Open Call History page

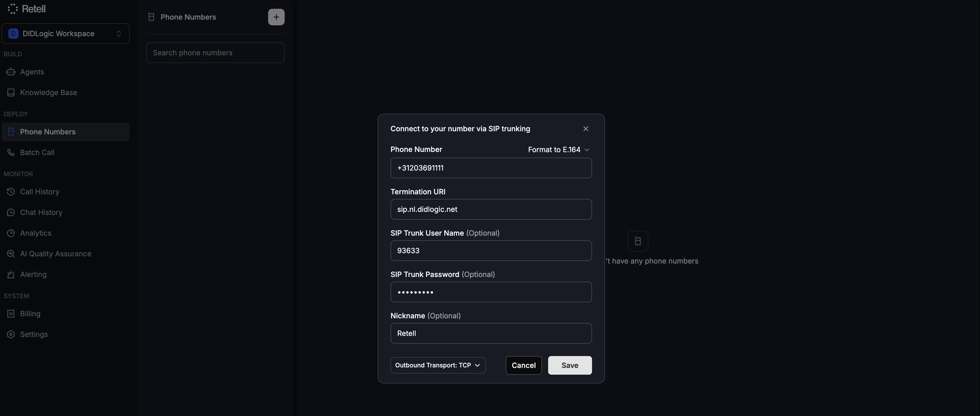40,191
